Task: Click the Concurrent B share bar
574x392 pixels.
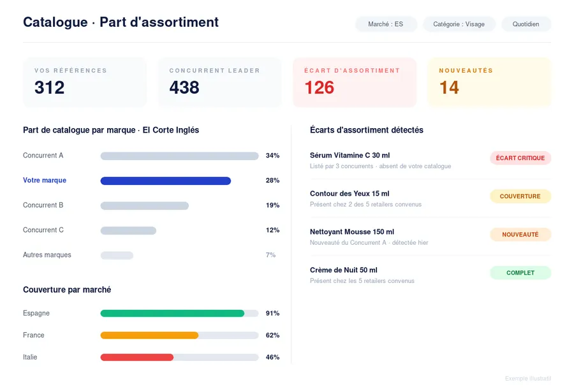Action: [x=145, y=206]
